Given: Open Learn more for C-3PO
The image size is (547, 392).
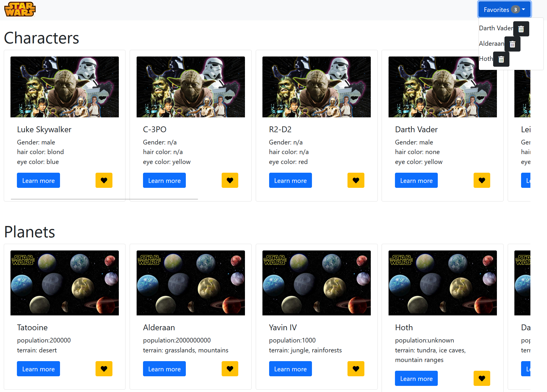Looking at the screenshot, I should pos(164,180).
